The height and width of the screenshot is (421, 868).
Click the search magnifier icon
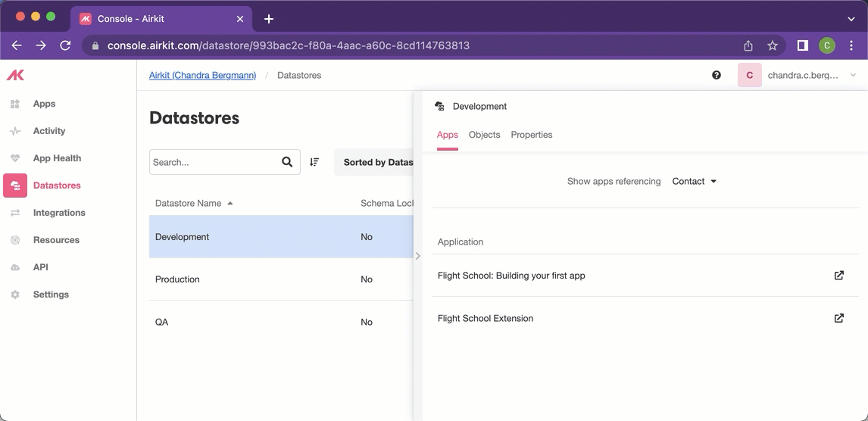tap(287, 162)
